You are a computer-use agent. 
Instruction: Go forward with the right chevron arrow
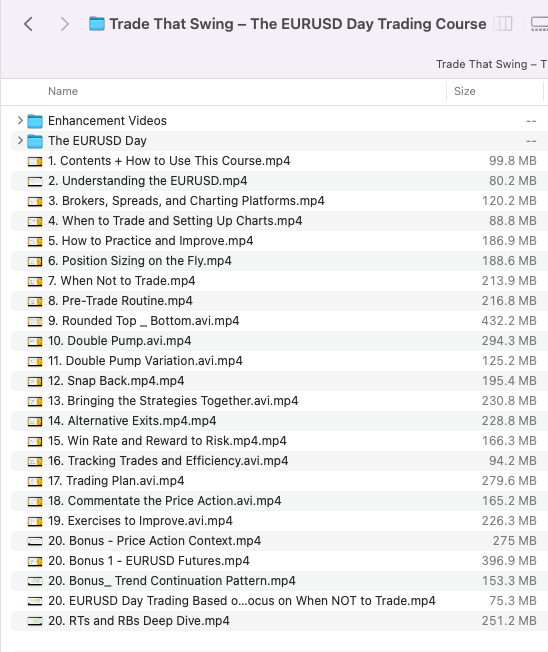tap(64, 24)
